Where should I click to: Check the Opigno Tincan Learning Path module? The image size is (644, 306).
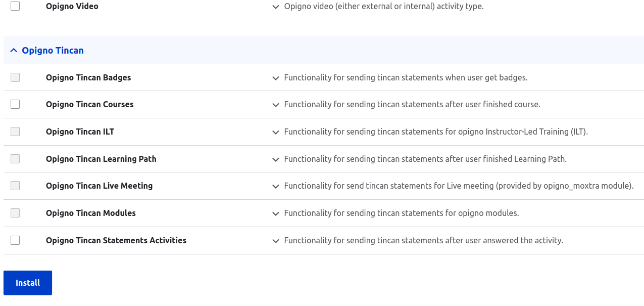15,158
